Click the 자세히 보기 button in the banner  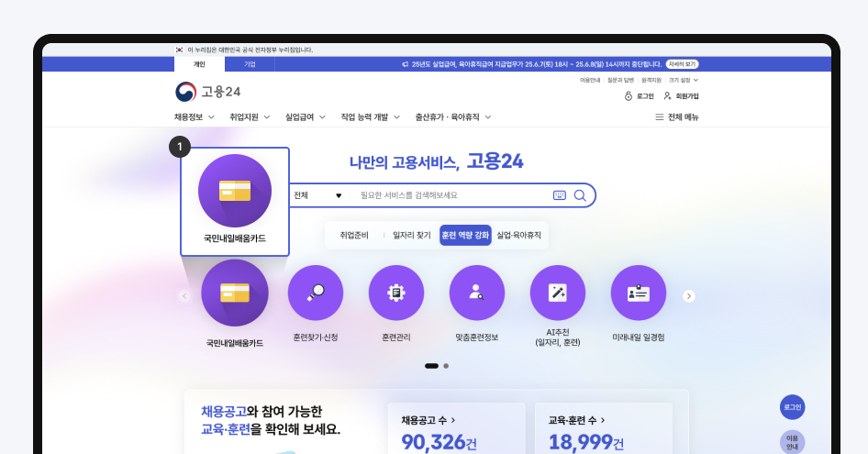[x=682, y=64]
